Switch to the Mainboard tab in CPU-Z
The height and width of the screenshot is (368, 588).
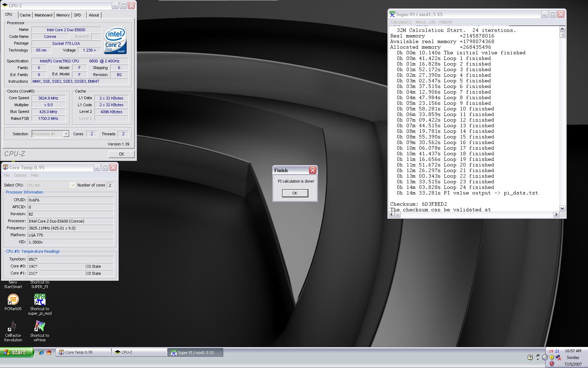[x=43, y=15]
